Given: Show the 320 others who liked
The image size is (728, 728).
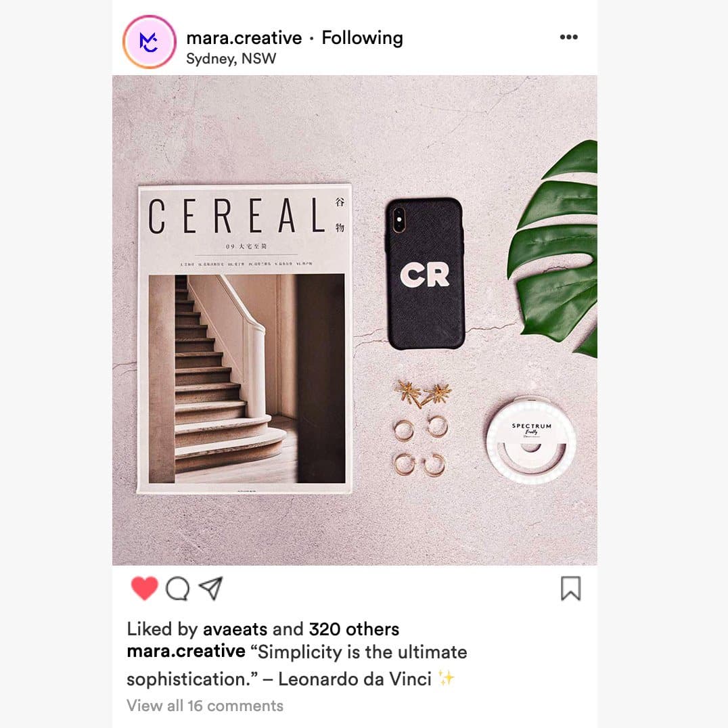Looking at the screenshot, I should tap(355, 629).
